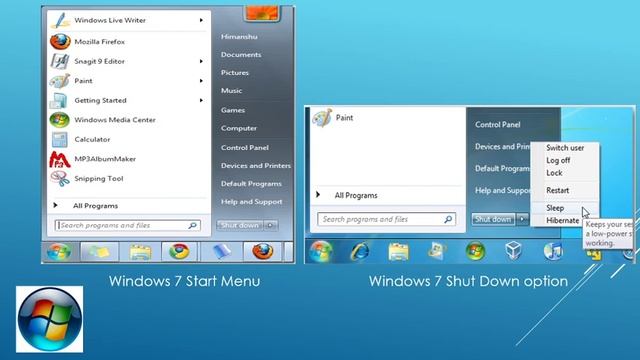
Task: Expand Getting Started jump list arrow
Action: coord(201,100)
